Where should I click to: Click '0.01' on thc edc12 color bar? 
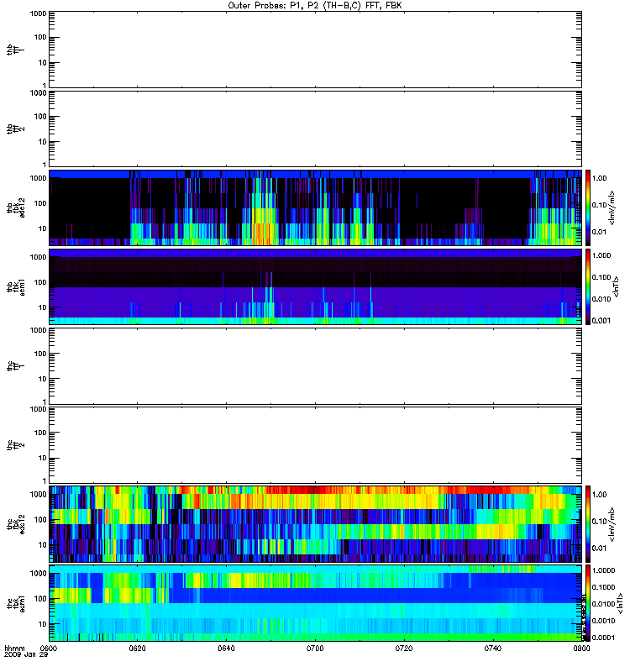pyautogui.click(x=599, y=549)
